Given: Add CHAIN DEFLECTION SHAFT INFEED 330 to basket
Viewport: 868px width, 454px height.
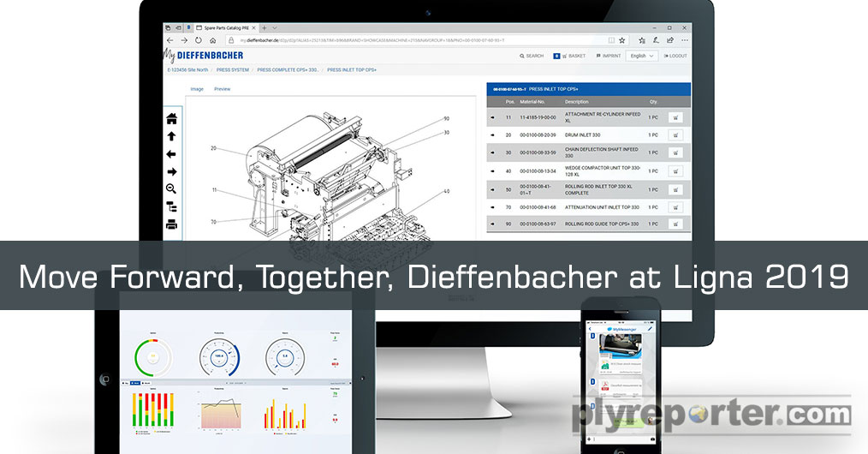Looking at the screenshot, I should (x=675, y=152).
